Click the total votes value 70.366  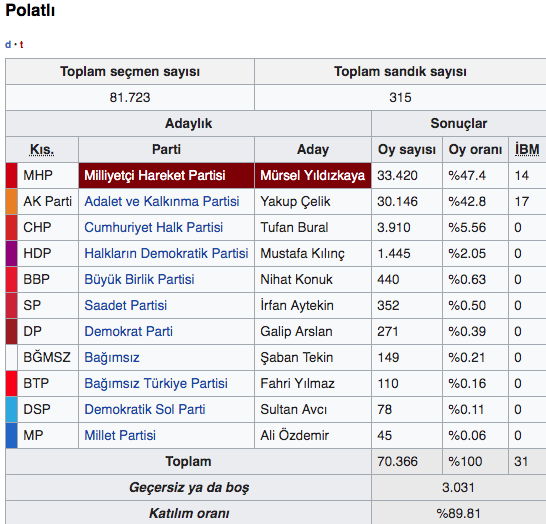(397, 462)
